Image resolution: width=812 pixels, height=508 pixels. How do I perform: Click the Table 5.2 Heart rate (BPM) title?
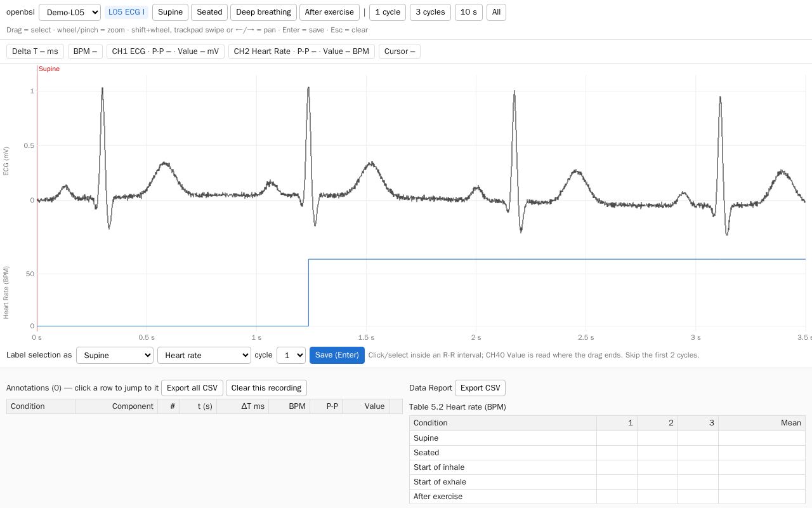[x=457, y=407]
